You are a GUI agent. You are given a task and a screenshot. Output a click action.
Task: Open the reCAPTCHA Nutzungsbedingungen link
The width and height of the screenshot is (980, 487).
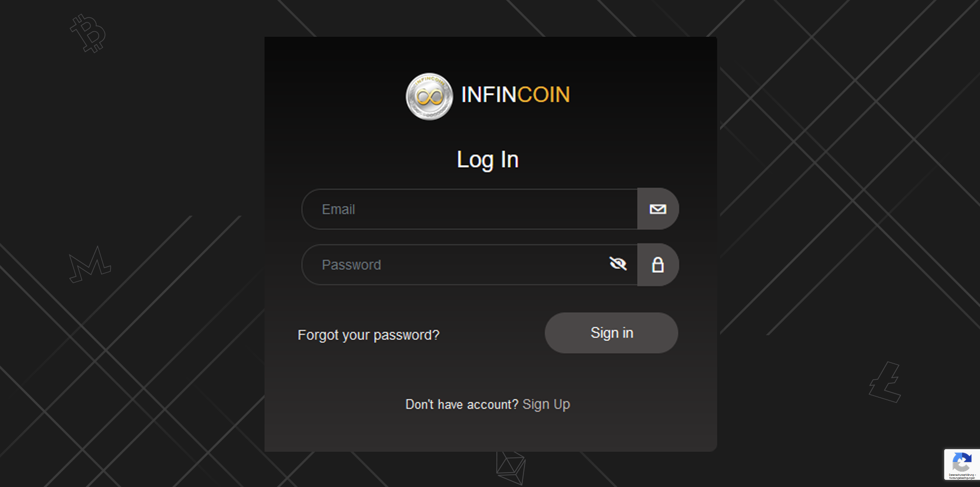(962, 478)
